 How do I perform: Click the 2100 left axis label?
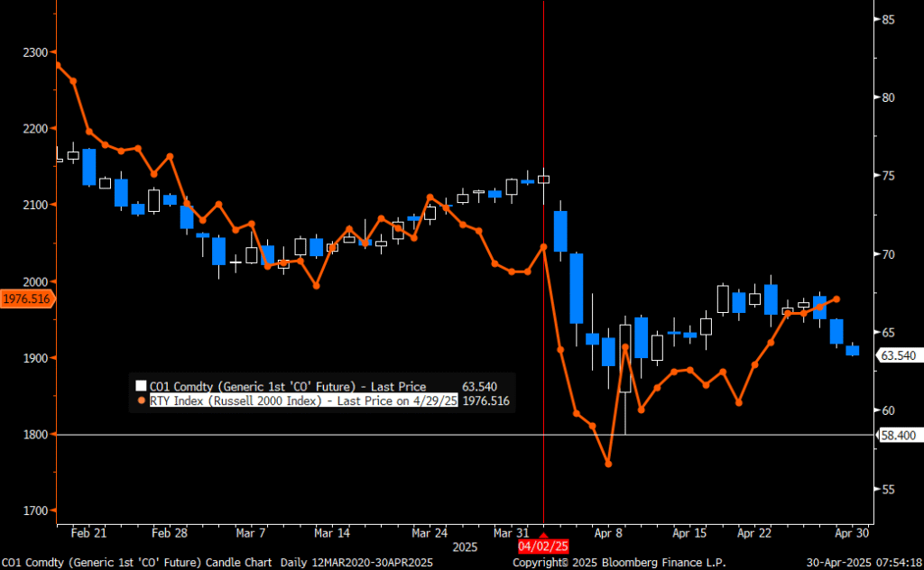point(35,205)
